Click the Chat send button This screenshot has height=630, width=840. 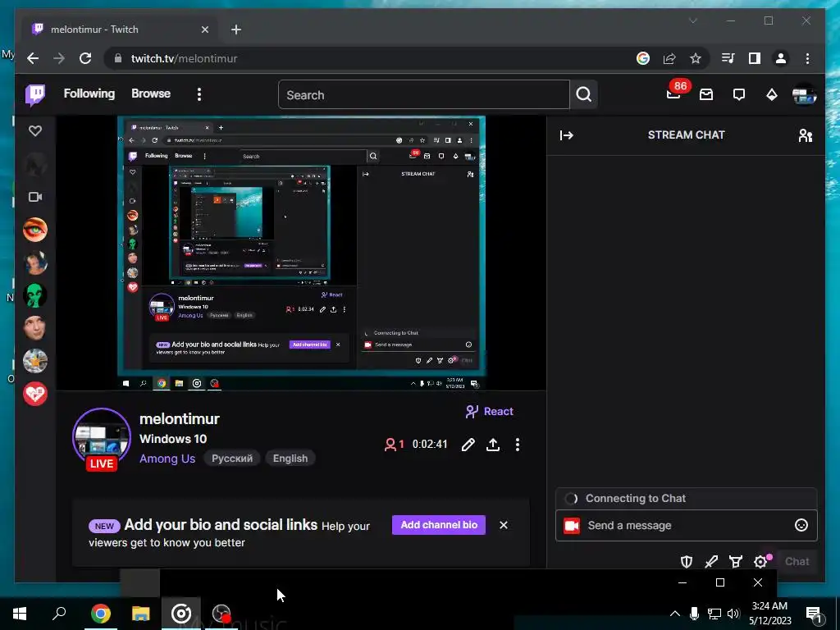[797, 561]
